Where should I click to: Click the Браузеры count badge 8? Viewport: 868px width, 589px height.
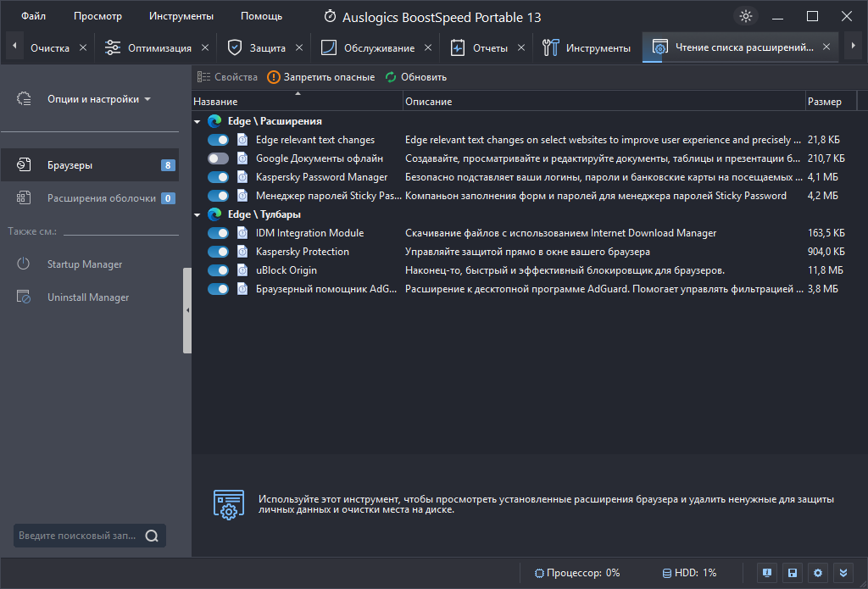168,165
